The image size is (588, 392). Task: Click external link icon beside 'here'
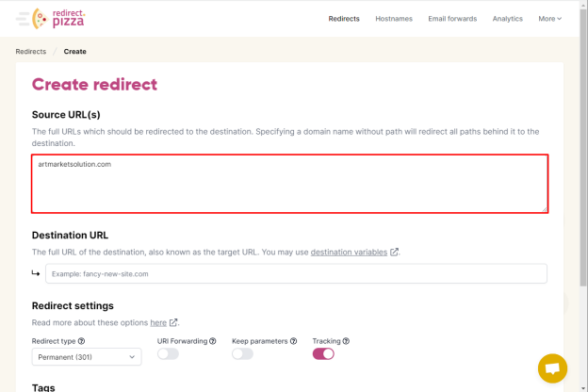(173, 322)
